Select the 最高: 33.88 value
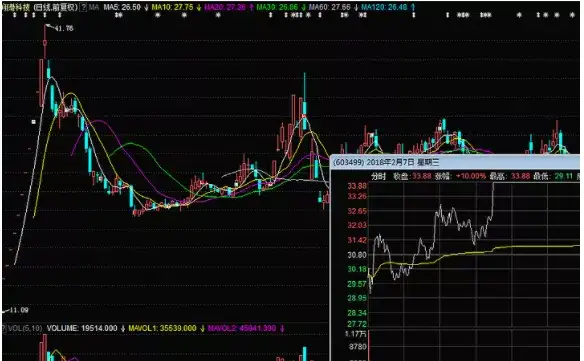 point(510,176)
